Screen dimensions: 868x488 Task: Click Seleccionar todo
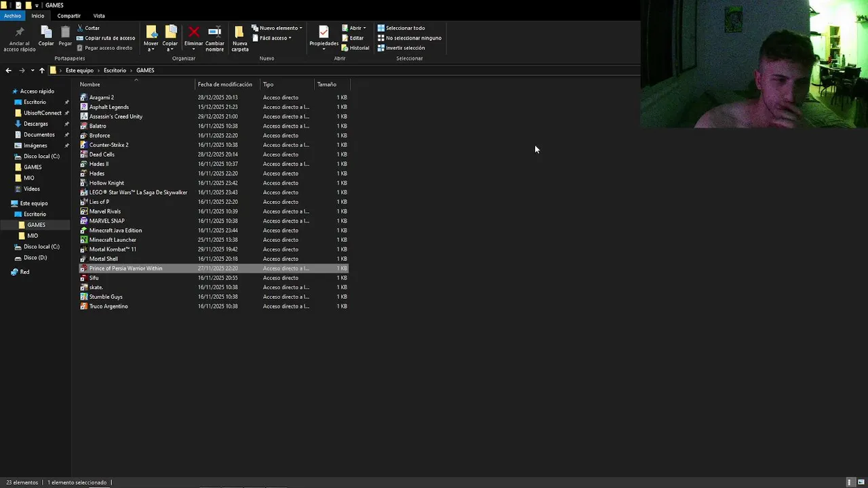point(401,28)
